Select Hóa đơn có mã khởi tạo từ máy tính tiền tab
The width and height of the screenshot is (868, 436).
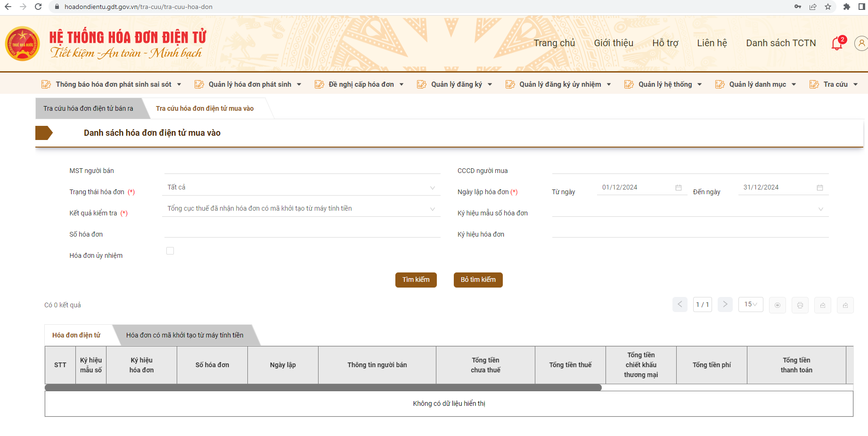click(185, 335)
